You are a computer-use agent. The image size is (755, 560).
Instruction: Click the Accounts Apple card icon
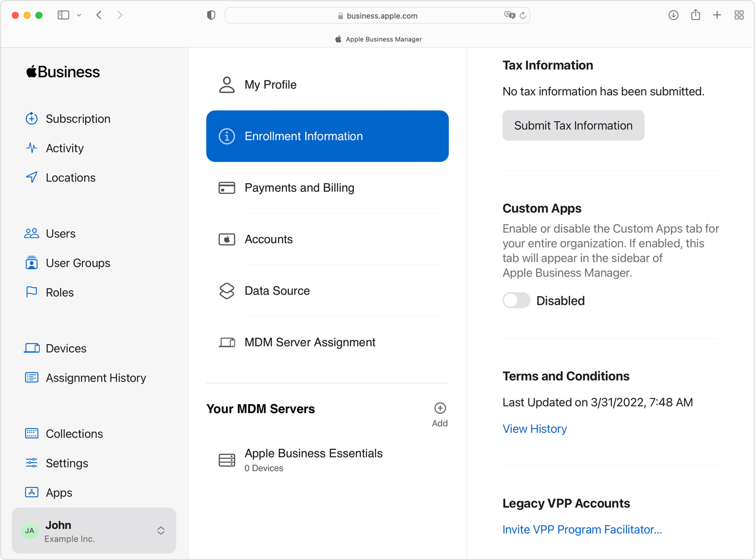[226, 239]
